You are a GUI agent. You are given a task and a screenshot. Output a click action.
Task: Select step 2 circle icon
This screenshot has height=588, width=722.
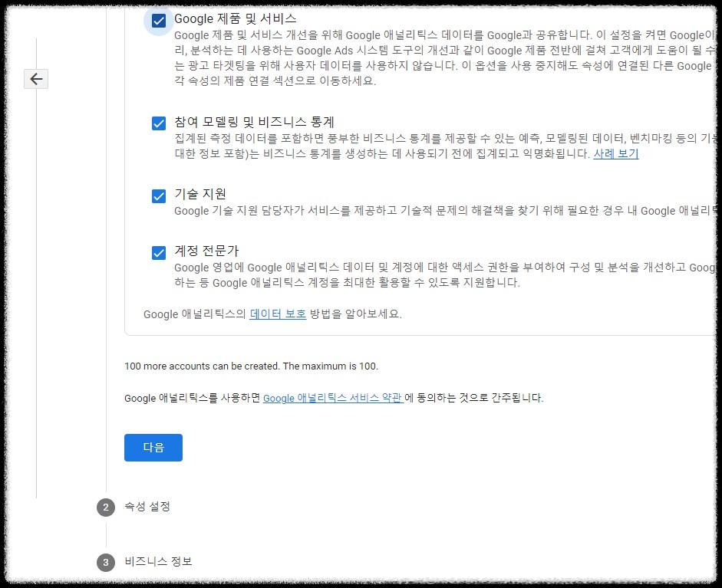click(105, 507)
